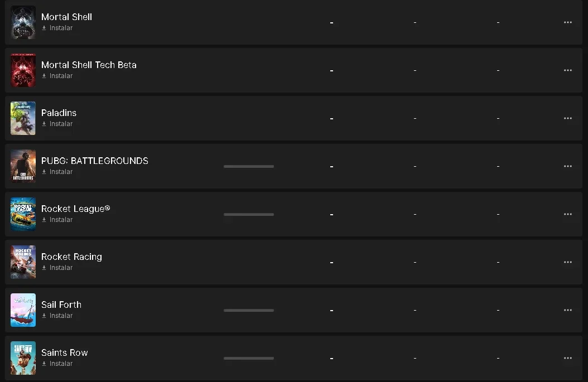588x382 pixels.
Task: Open Saints Row more options menu
Action: 568,359
